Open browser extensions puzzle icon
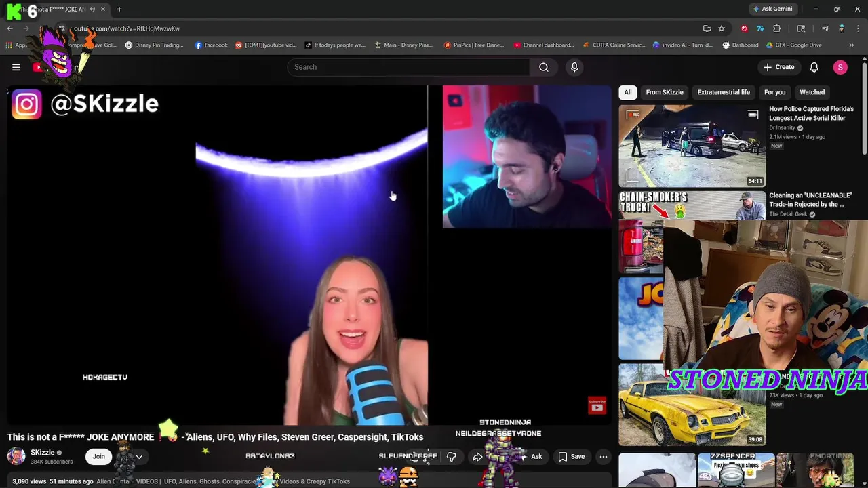Image resolution: width=868 pixels, height=488 pixels. tap(777, 28)
